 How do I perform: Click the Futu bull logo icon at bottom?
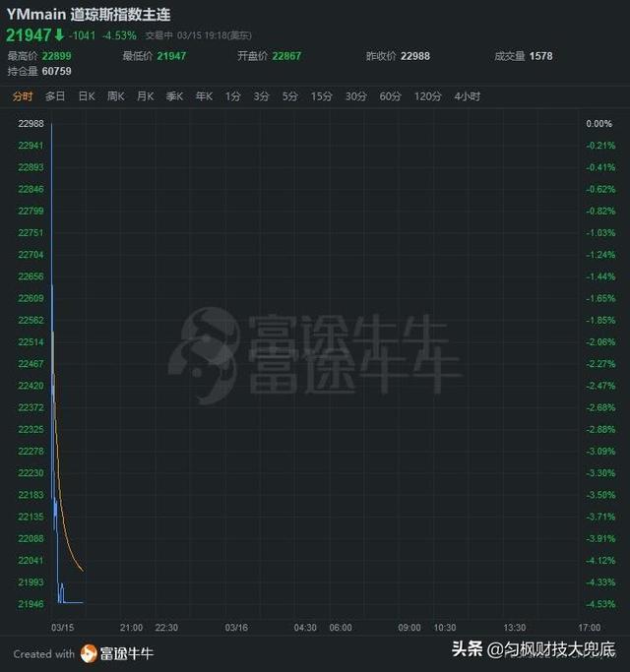coord(90,653)
